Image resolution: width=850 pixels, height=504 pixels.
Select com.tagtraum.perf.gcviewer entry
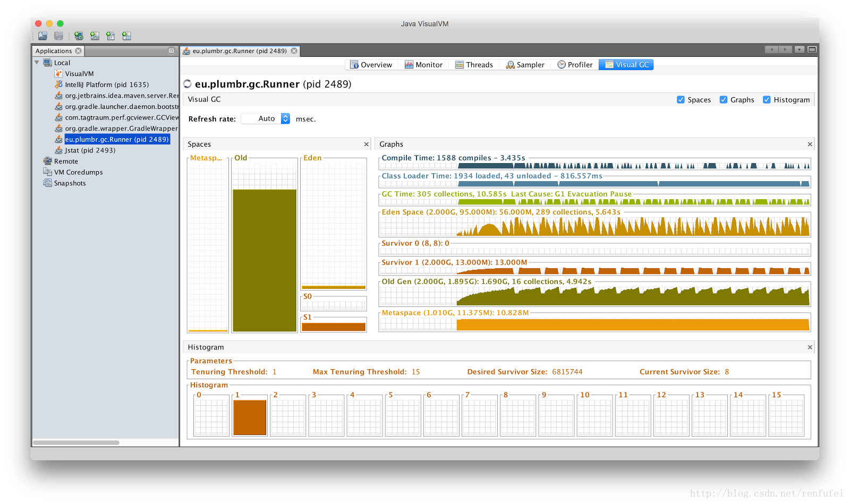coord(122,117)
